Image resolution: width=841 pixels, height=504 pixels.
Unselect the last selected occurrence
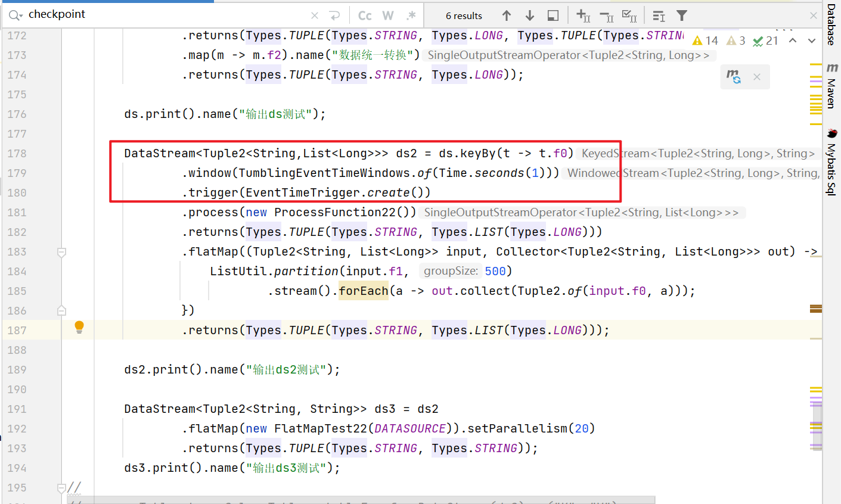pyautogui.click(x=607, y=15)
